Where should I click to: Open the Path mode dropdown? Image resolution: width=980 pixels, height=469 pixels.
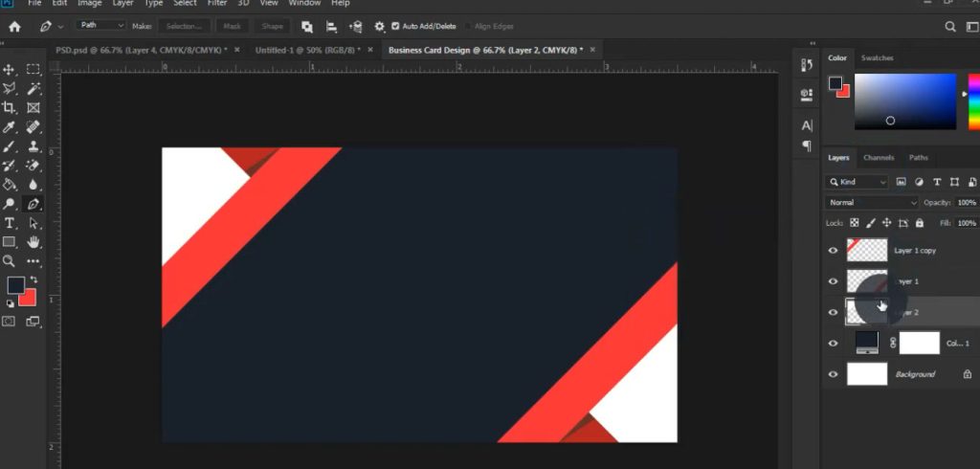tap(101, 26)
